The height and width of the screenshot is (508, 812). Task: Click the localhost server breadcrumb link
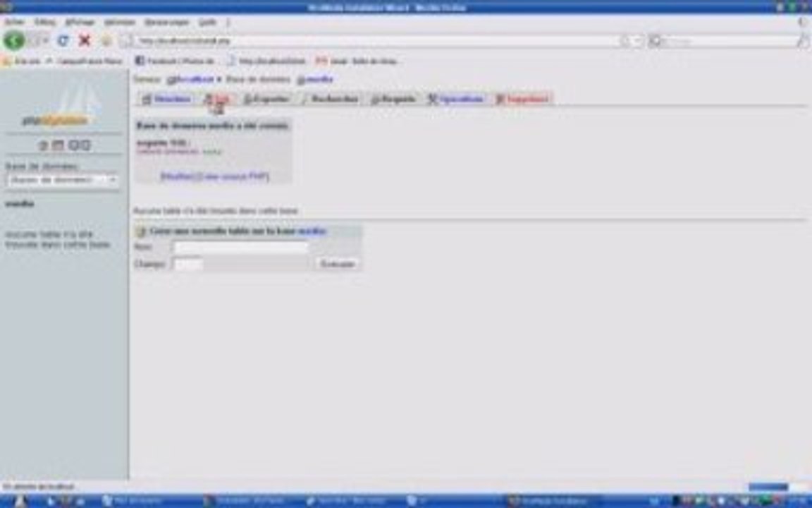click(190, 79)
